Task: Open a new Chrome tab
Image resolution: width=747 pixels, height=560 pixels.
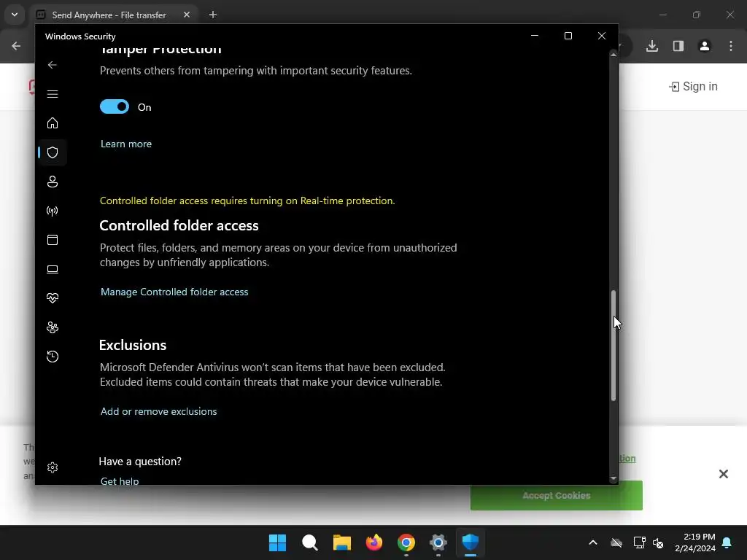Action: point(213,15)
